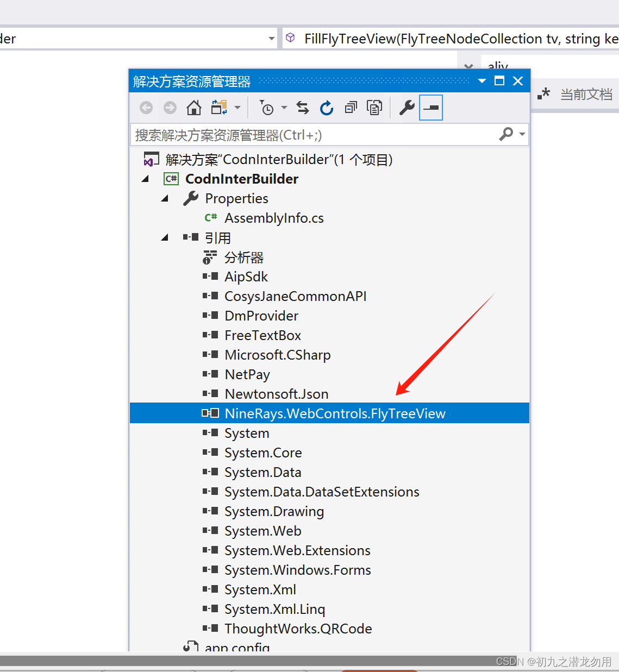
Task: Refresh the Solution Explorer tree
Action: [327, 108]
